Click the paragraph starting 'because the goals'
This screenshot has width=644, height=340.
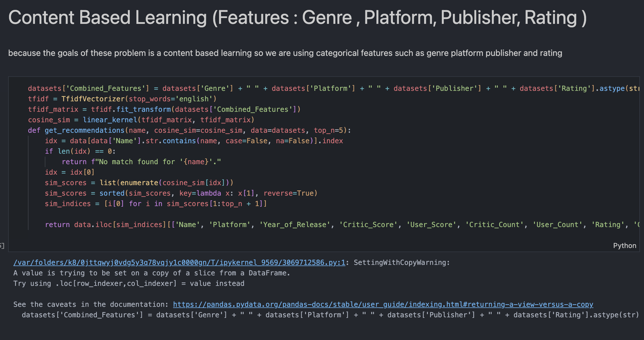(285, 53)
